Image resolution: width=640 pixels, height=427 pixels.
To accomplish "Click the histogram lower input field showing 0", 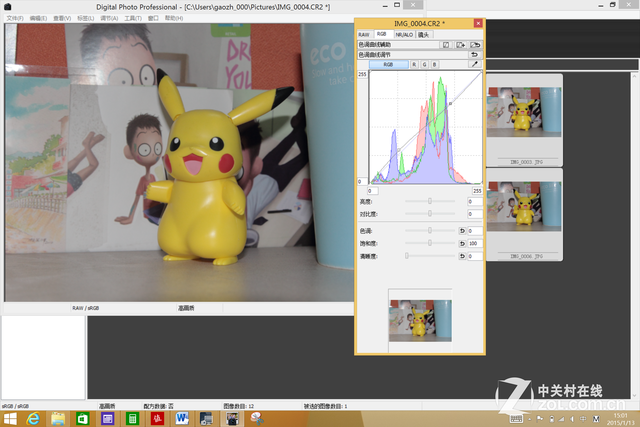I will point(372,191).
